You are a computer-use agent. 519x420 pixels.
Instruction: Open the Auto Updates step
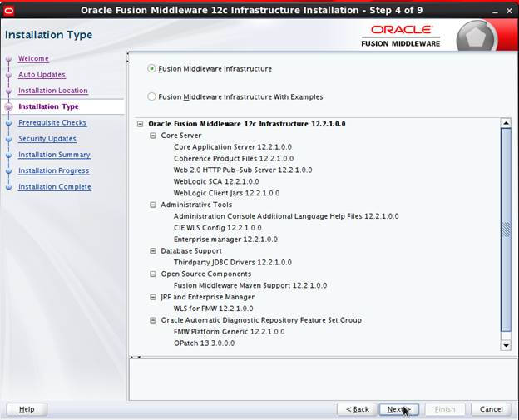42,75
